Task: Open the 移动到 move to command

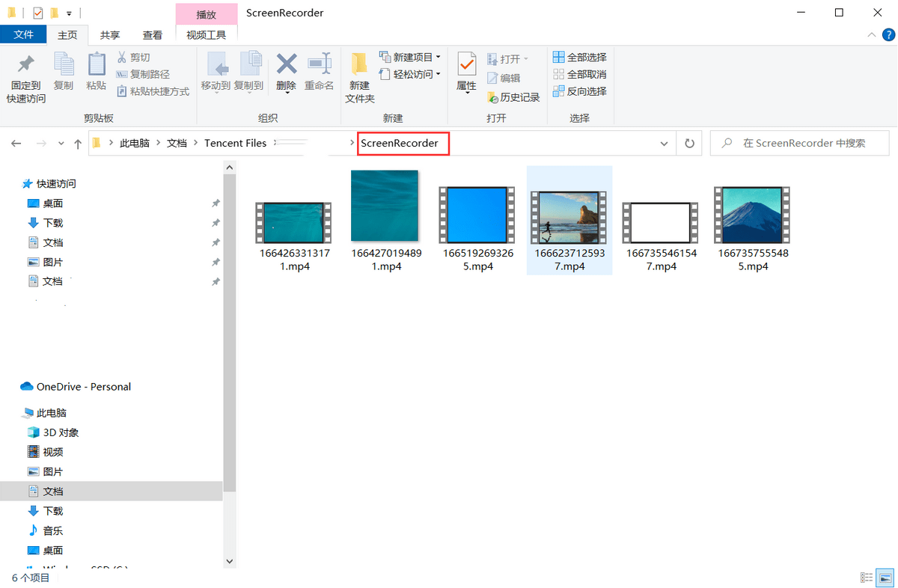Action: [216, 72]
